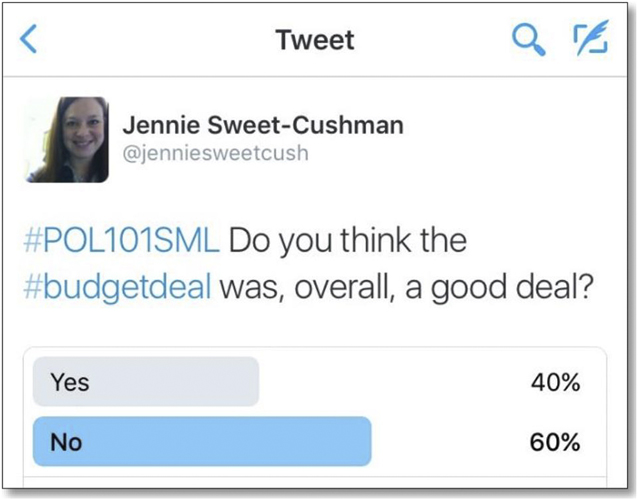Click the word "was" after #budgetdeal
Screen dimensions: 638x500
tap(246, 286)
